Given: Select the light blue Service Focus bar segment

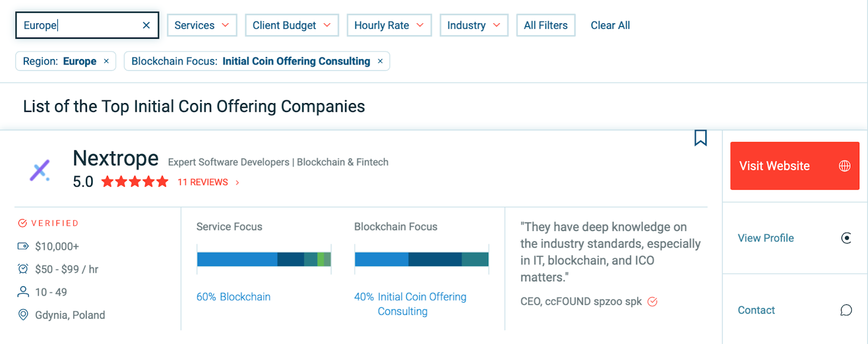Looking at the screenshot, I should (237, 259).
